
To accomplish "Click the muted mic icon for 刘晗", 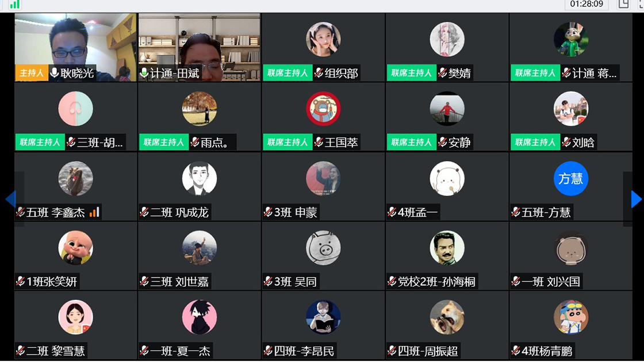I will pos(566,142).
